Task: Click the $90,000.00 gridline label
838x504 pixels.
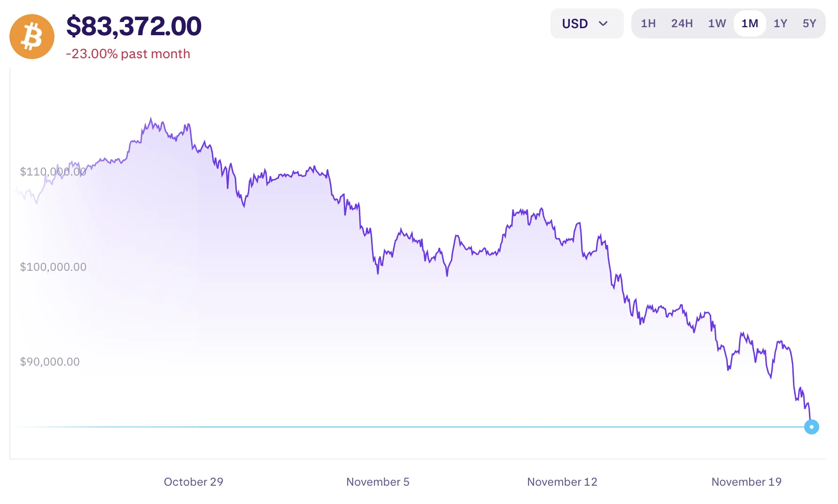Action: coord(50,362)
